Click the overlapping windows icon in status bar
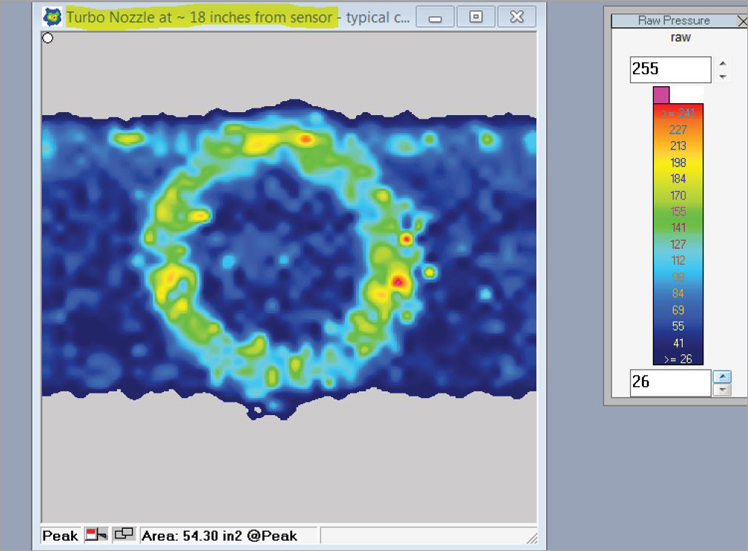 pos(124,536)
